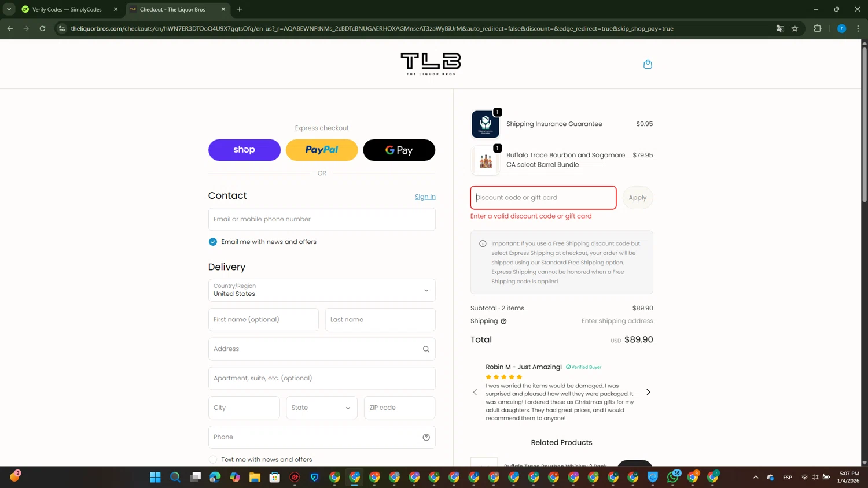Screen dimensions: 868x488
Task: Open the ESP language indicator
Action: (x=787, y=478)
